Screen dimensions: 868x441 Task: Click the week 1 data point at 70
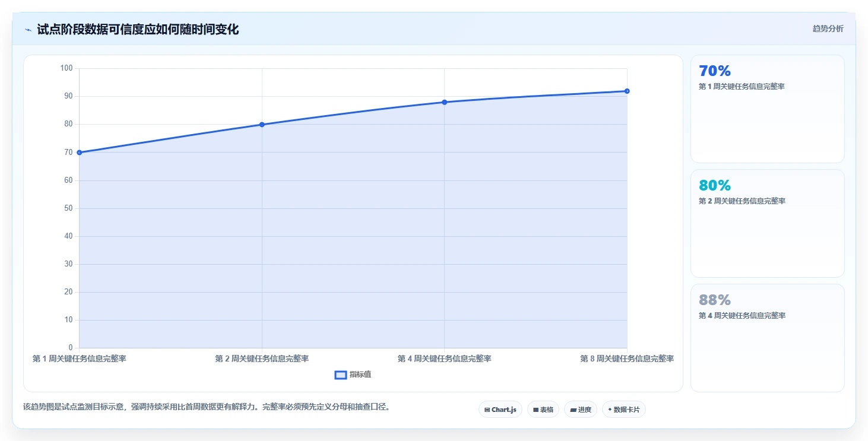pos(80,153)
